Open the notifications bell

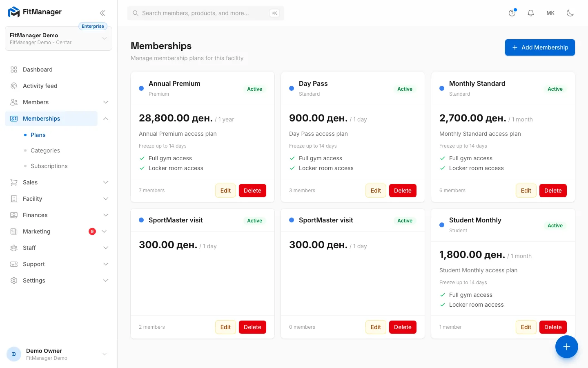pyautogui.click(x=531, y=13)
